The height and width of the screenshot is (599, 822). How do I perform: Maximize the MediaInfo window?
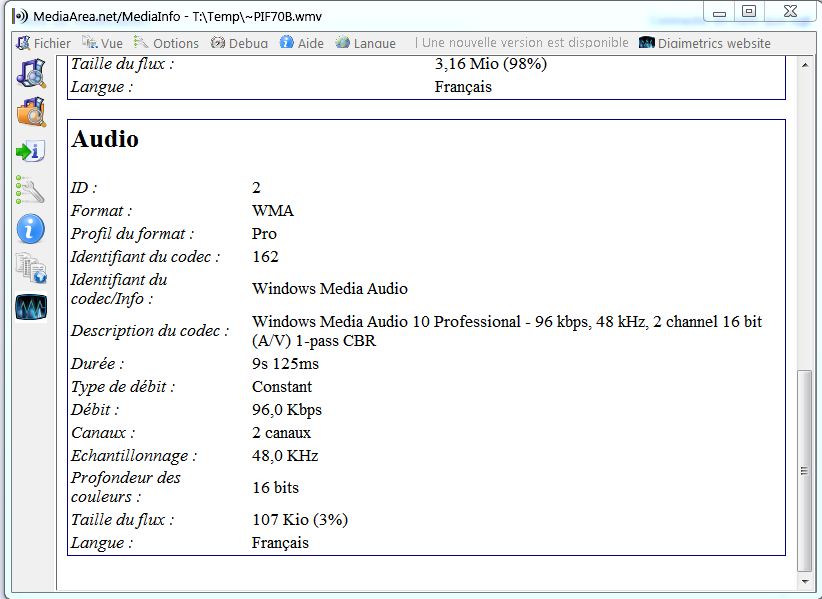pos(748,11)
